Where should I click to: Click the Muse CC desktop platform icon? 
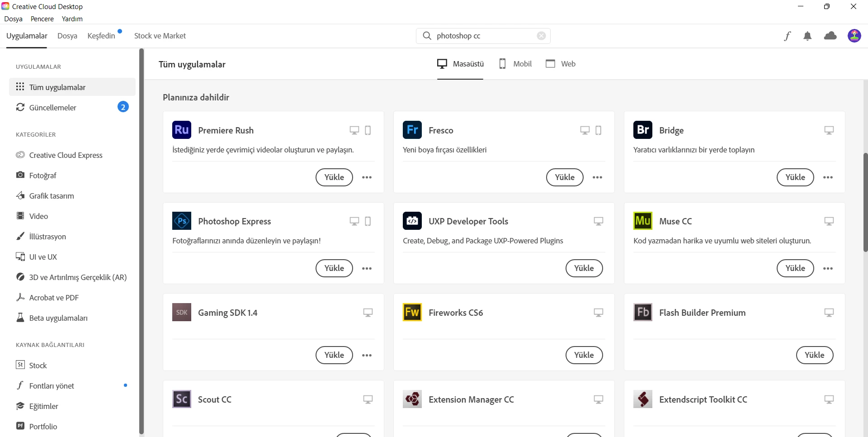pyautogui.click(x=829, y=221)
